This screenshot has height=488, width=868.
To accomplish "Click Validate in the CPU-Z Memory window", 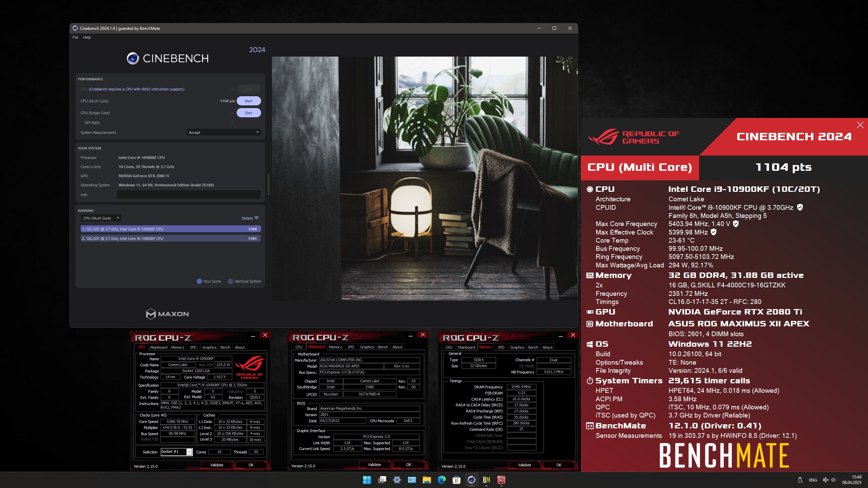I will (x=525, y=465).
